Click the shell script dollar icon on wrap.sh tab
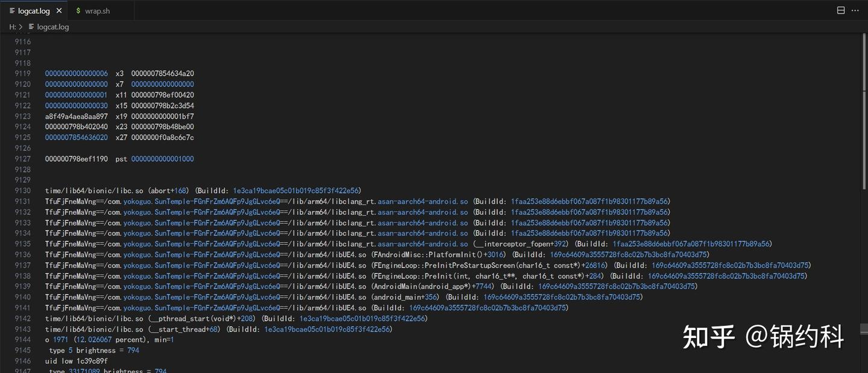 pos(78,10)
